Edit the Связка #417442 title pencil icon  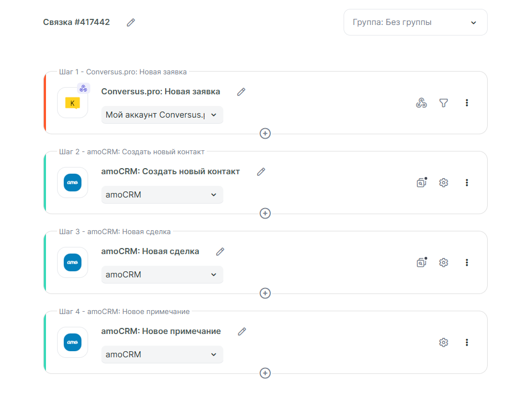pyautogui.click(x=131, y=23)
